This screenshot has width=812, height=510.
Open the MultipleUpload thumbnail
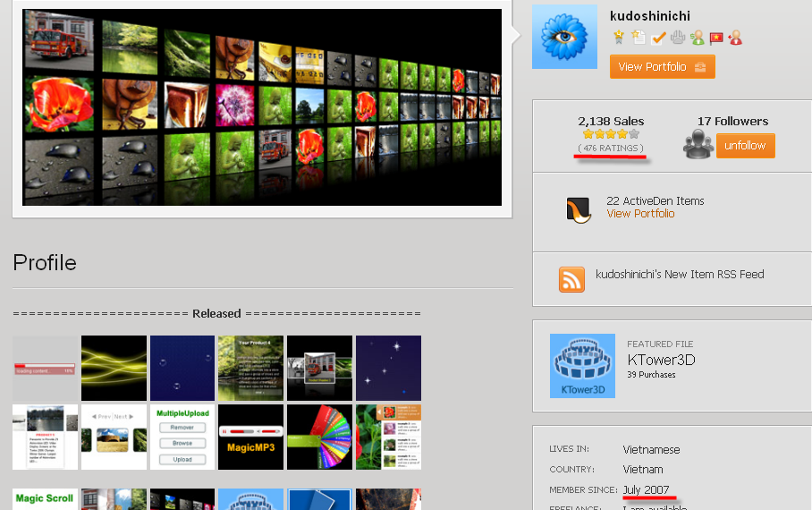click(x=182, y=437)
